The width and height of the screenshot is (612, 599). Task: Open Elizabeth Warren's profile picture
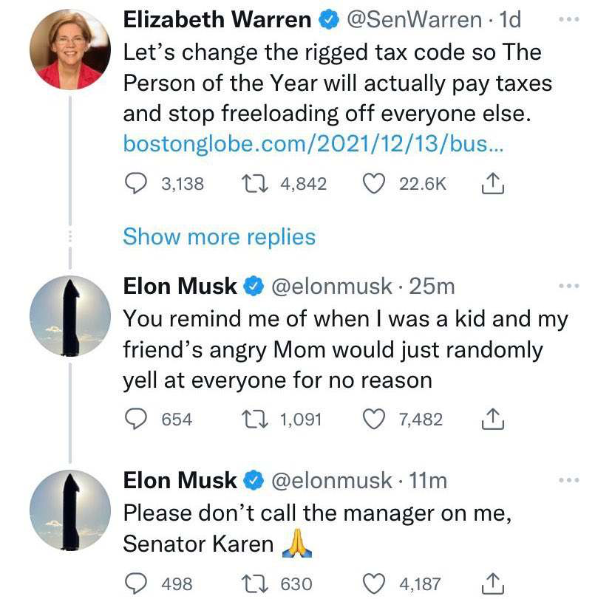coord(67,52)
